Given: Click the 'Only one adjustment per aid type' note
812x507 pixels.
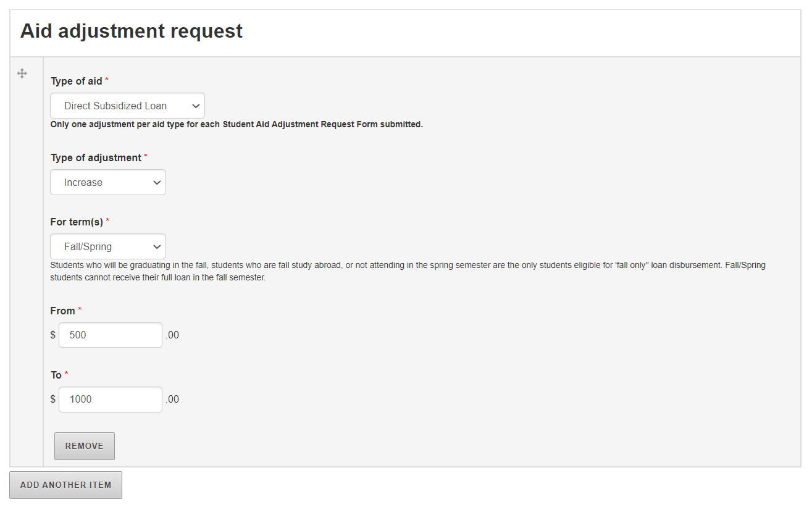Looking at the screenshot, I should 236,124.
